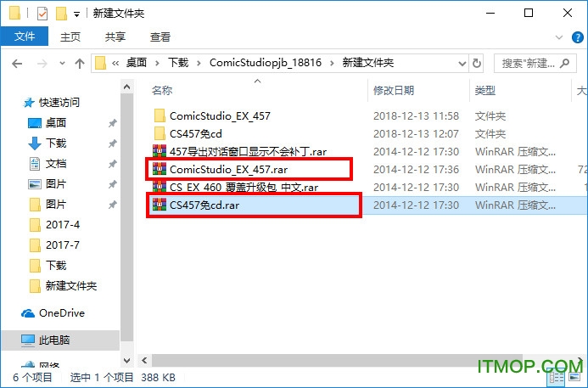Open pinned 下载 with the blue arrow
The width and height of the screenshot is (588, 388).
pyautogui.click(x=55, y=143)
